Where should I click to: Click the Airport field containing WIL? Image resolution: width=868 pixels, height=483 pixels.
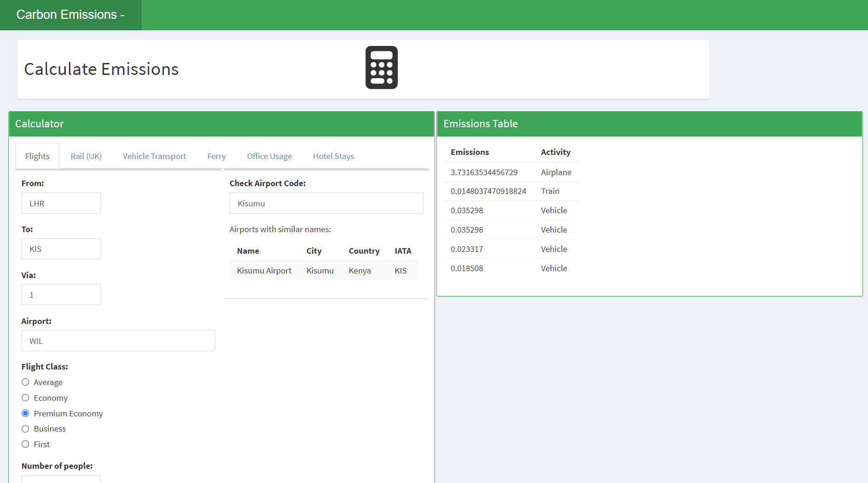click(x=118, y=341)
